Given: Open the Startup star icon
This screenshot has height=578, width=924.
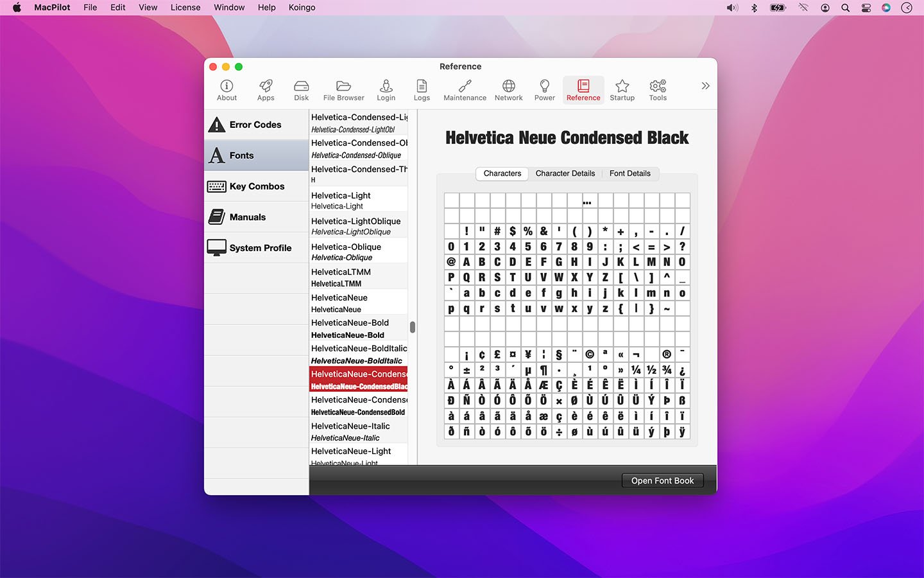Looking at the screenshot, I should point(622,90).
